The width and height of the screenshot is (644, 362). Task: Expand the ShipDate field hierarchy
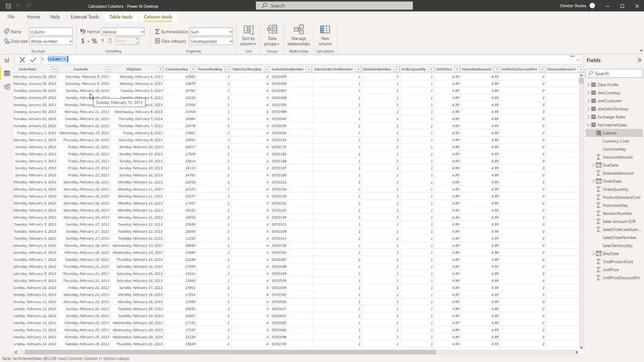click(594, 254)
